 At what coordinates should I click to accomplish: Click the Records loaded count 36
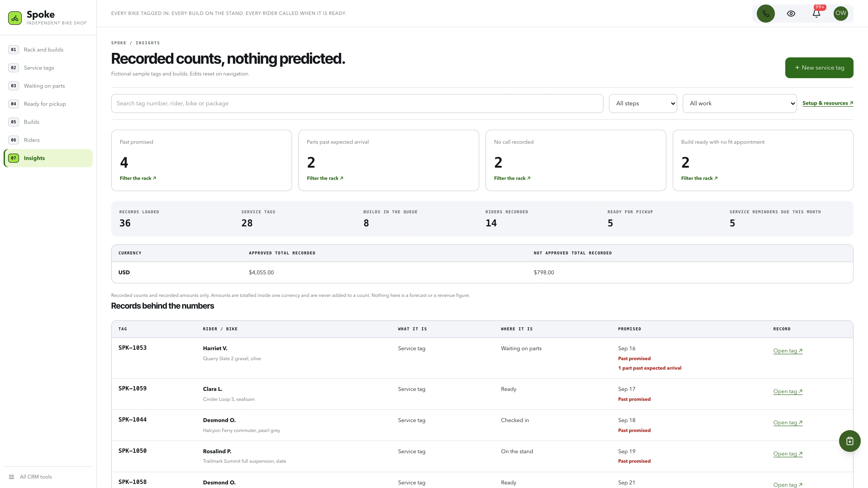[x=125, y=223]
